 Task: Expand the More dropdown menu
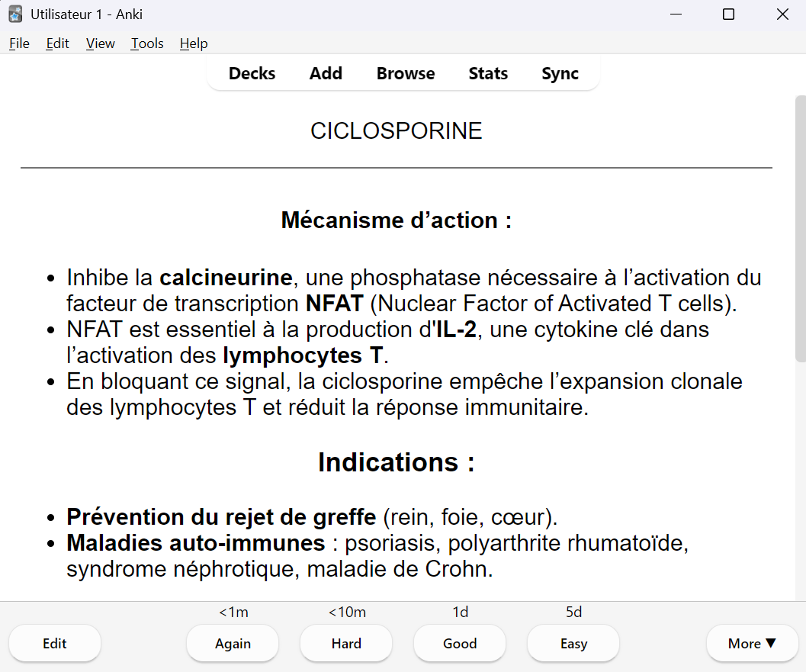coord(752,644)
